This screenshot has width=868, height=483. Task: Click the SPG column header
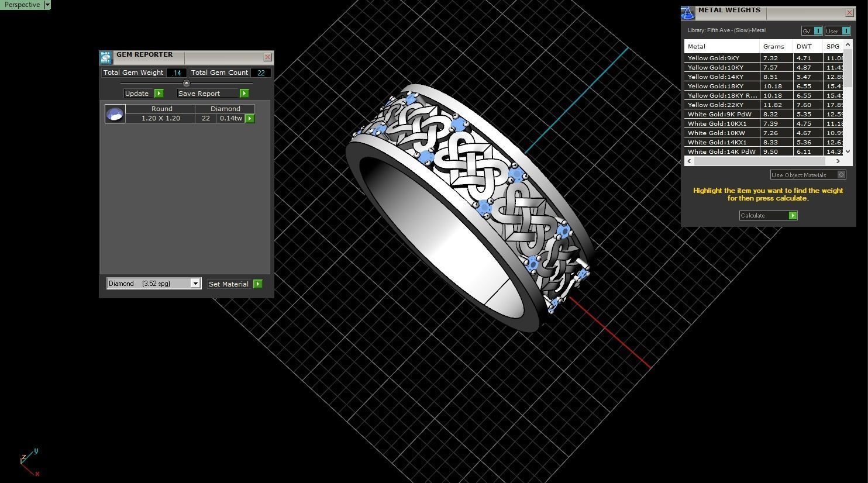point(833,46)
